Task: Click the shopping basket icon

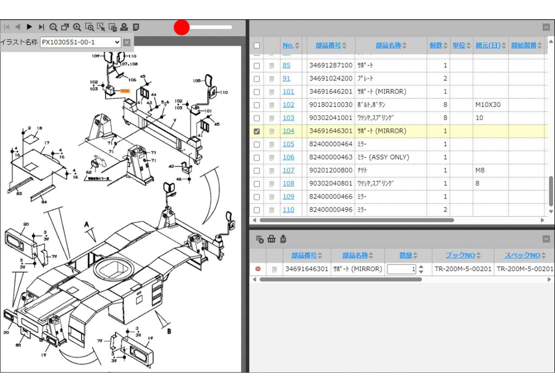Action: click(271, 239)
